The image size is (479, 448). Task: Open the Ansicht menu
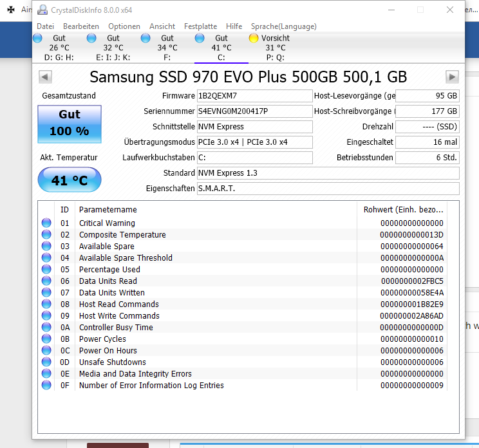click(162, 26)
